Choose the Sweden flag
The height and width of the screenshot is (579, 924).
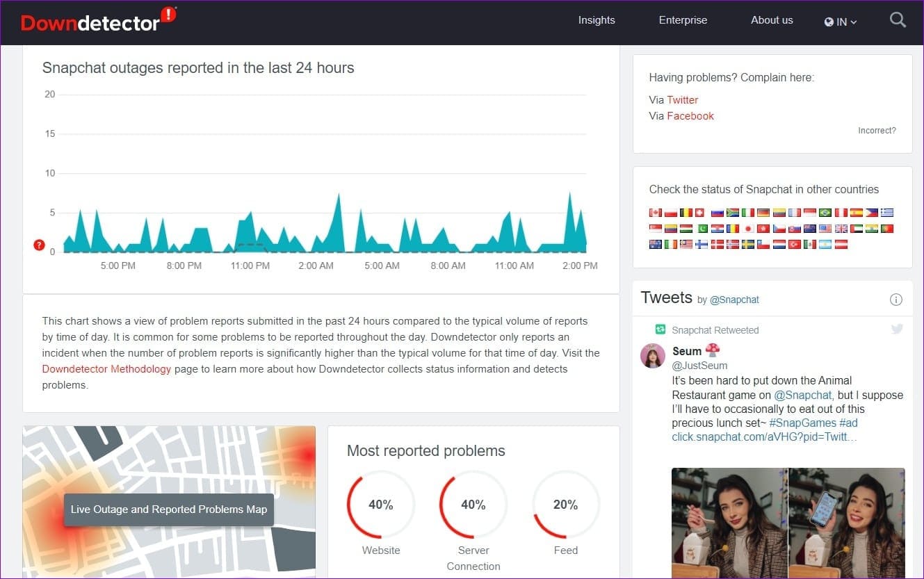click(748, 245)
